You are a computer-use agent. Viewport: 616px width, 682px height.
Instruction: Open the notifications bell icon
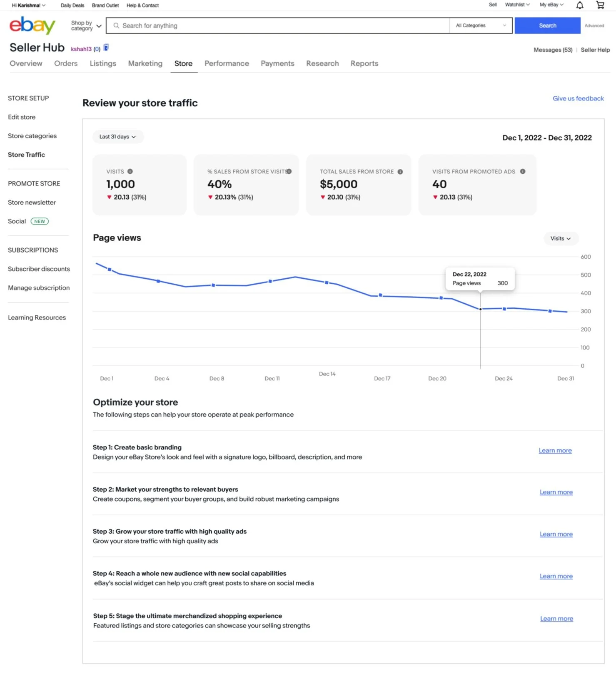[579, 5]
